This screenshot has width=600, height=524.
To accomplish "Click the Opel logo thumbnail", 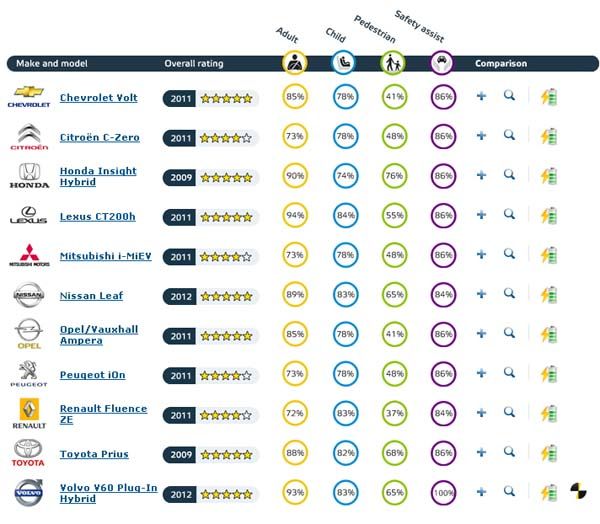I will (29, 334).
